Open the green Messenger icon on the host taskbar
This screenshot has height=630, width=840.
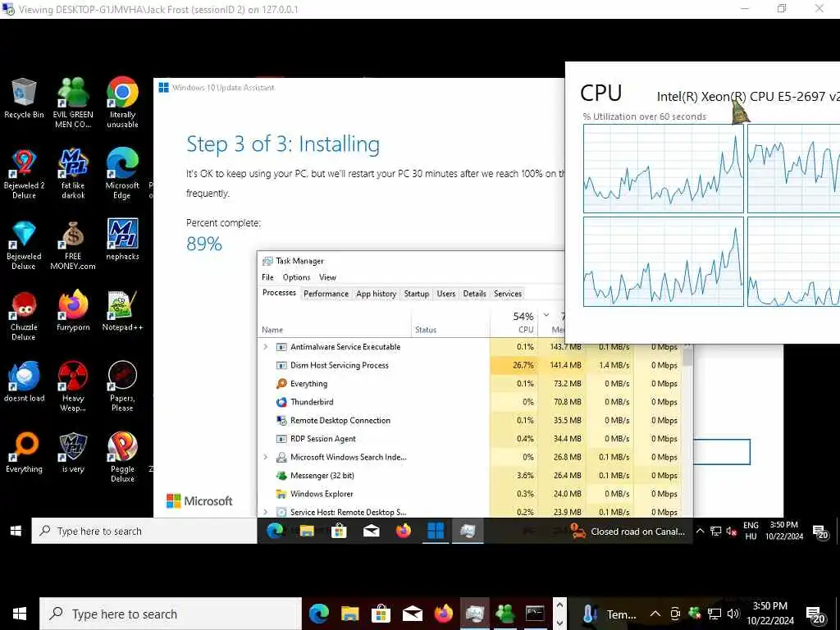tap(504, 614)
